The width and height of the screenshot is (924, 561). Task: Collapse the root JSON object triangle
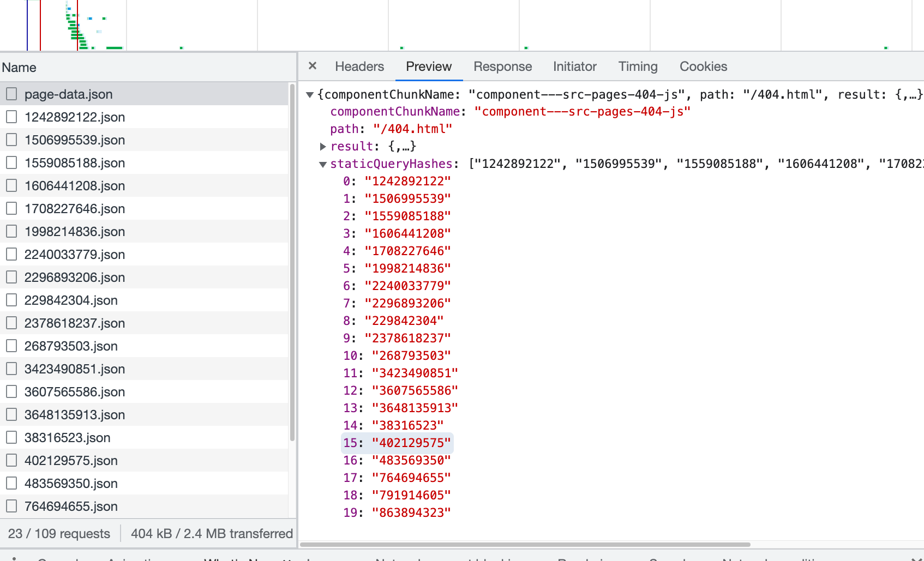click(x=310, y=95)
